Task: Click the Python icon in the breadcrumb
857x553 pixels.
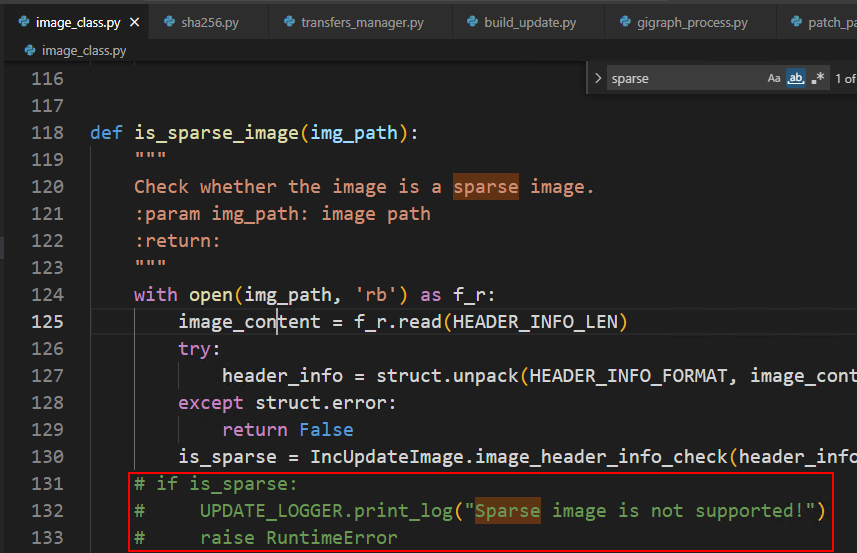Action: point(30,50)
